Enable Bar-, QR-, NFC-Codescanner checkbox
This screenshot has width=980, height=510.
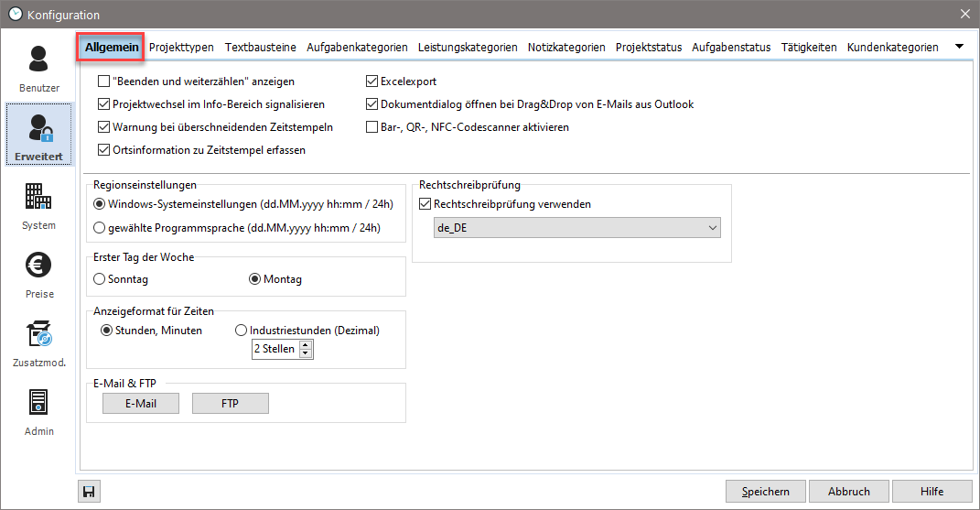click(x=372, y=127)
